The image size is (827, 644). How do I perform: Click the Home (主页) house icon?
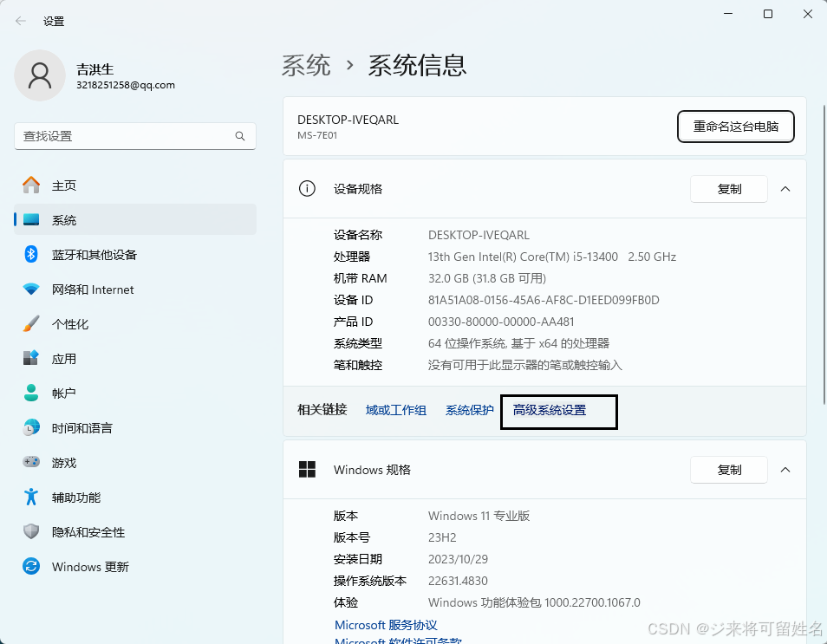click(x=31, y=185)
